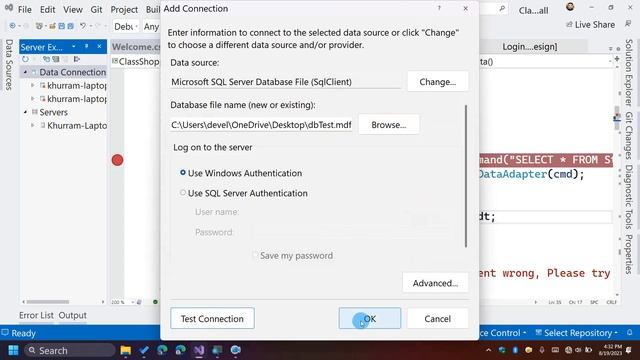Click the help question mark in Add Connection dialog
This screenshot has width=640, height=360.
tap(439, 8)
